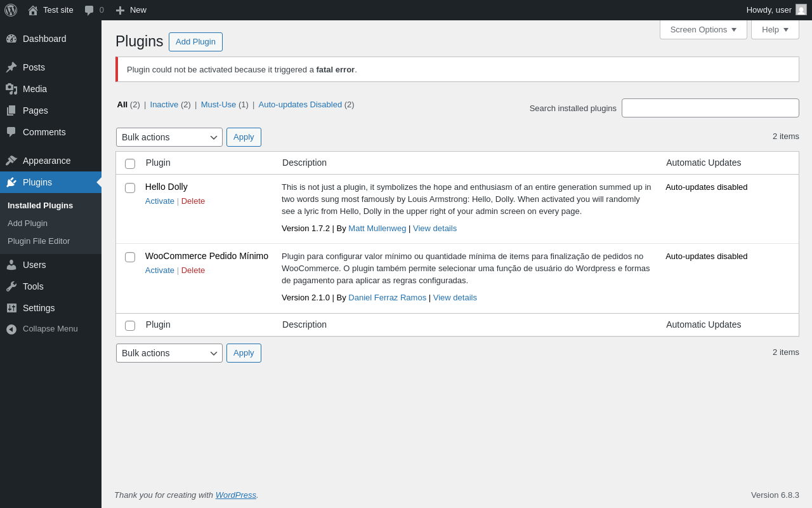Click the user avatar in admin bar

click(x=801, y=10)
